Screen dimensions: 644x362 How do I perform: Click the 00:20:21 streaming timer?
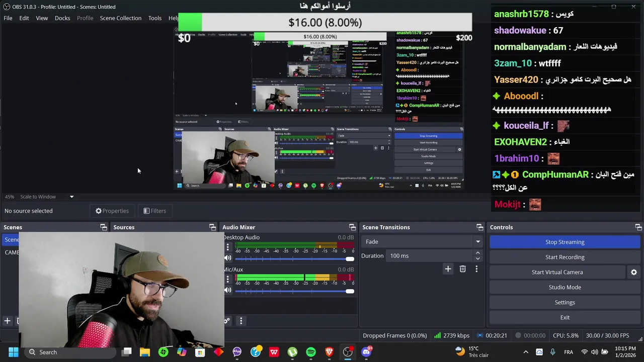click(x=493, y=335)
